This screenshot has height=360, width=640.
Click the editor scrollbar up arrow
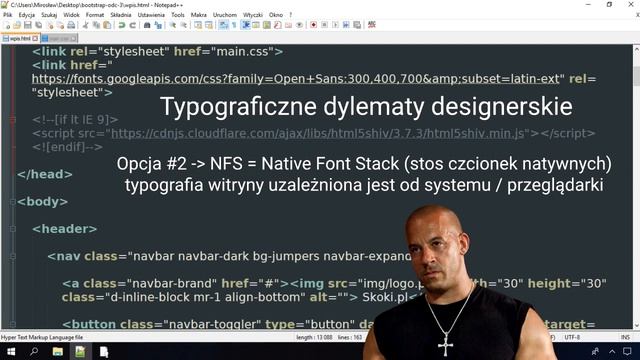tap(636, 49)
